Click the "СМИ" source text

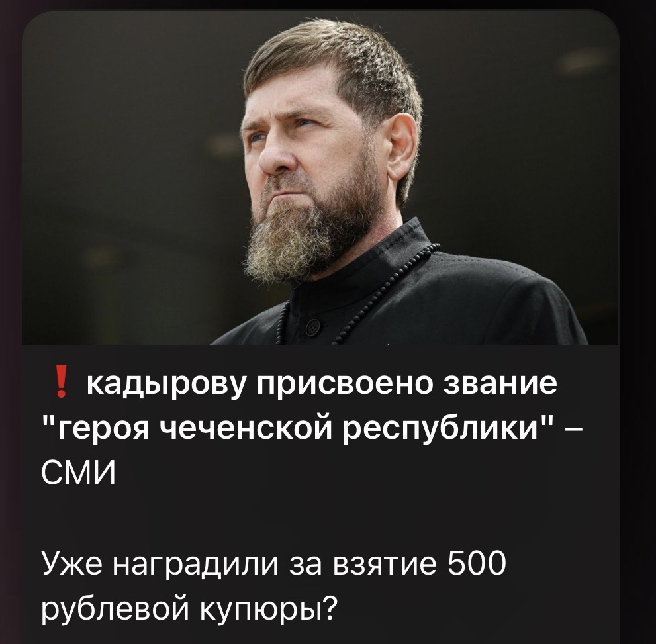click(79, 473)
